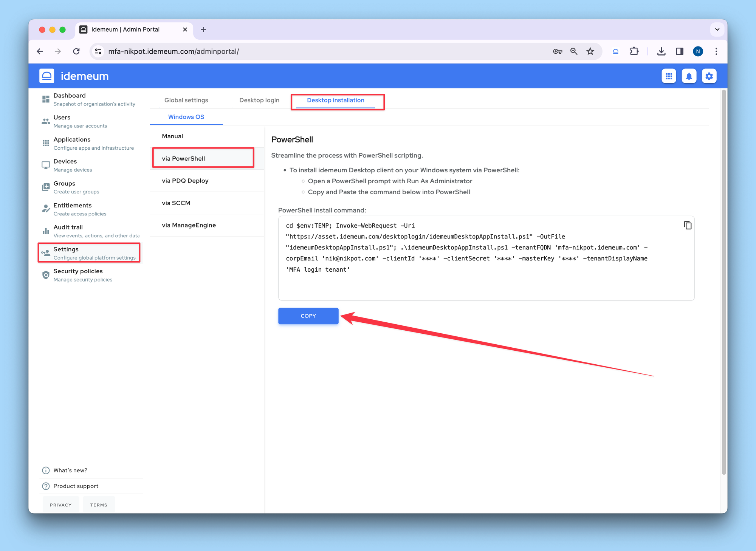Click the zoom magnifier icon in address bar
Image resolution: width=756 pixels, height=551 pixels.
[574, 51]
